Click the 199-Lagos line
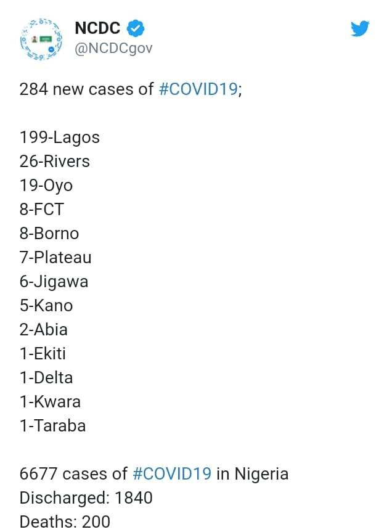 [60, 137]
